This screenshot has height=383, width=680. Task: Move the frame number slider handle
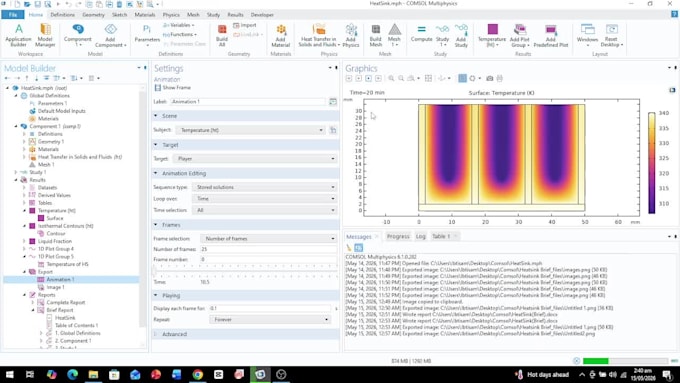[x=154, y=271]
